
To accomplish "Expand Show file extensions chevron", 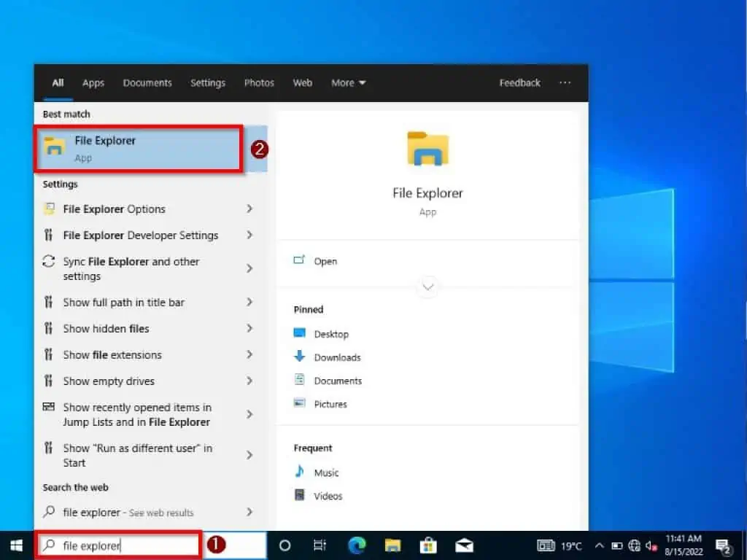I will coord(249,354).
